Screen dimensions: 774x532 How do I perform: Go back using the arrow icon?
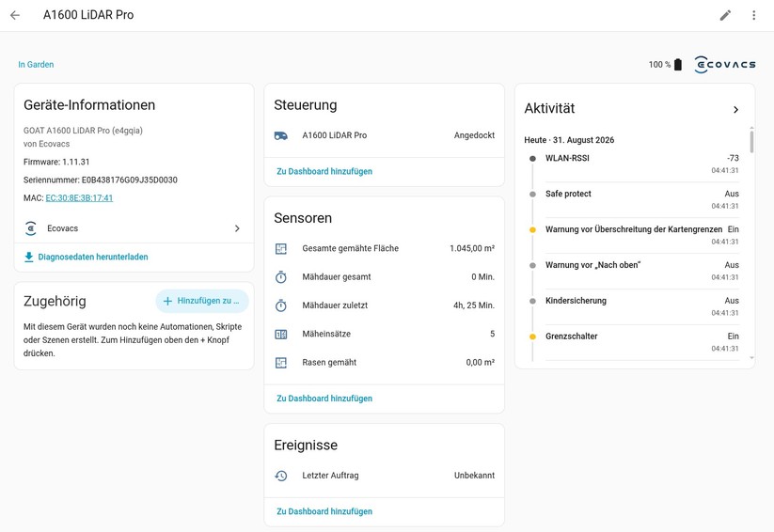pos(15,15)
